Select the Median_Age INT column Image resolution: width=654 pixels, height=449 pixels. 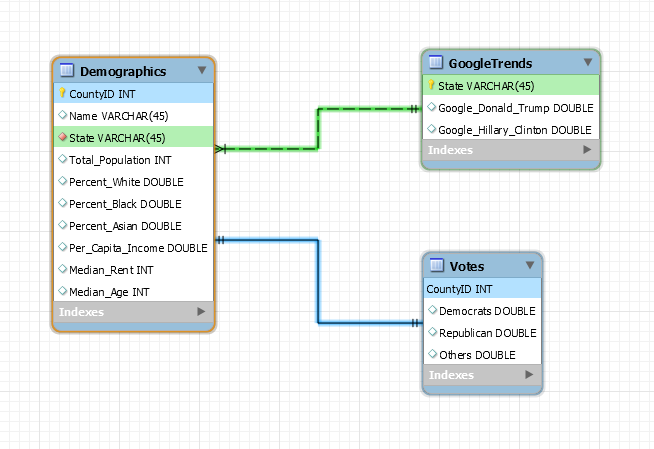coord(133,291)
